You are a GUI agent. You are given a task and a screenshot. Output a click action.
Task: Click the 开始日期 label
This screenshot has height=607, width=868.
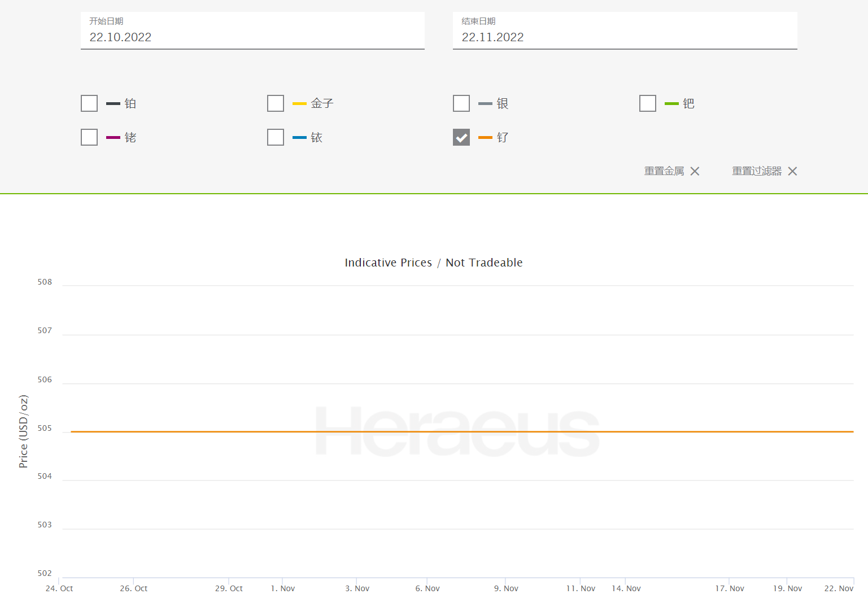pyautogui.click(x=106, y=21)
